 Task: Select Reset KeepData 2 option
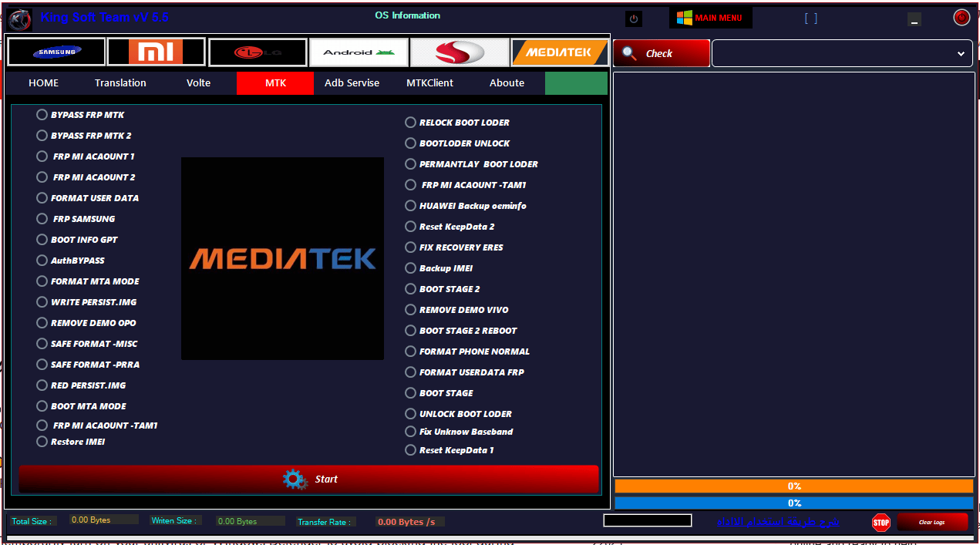[x=450, y=227]
